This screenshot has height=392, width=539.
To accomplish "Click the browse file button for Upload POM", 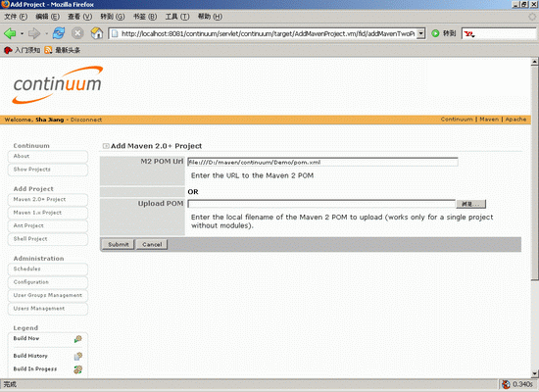I will pos(471,204).
